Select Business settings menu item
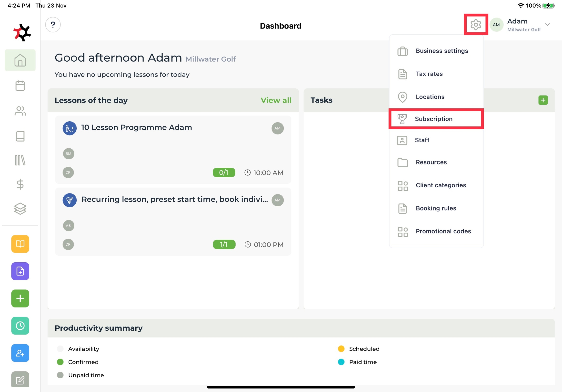The image size is (562, 392). click(442, 51)
